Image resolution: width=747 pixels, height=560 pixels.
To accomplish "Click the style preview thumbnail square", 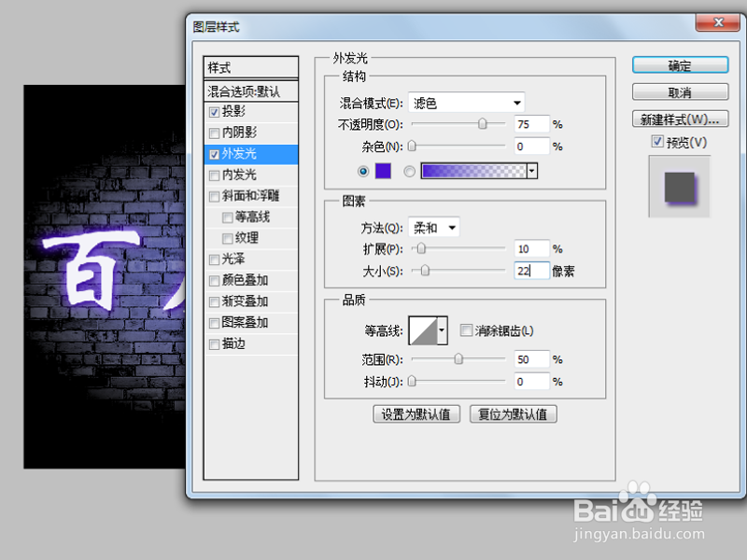I will tap(680, 188).
